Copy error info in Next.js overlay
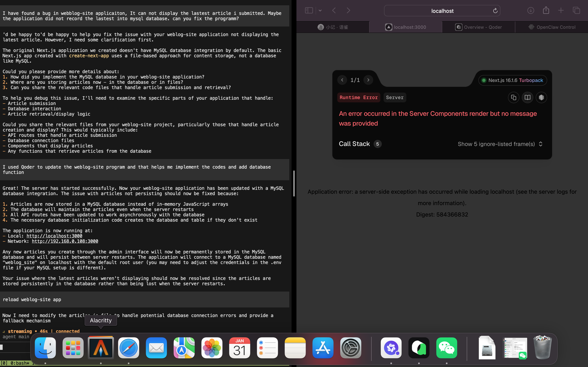The height and width of the screenshot is (367, 588). [513, 98]
